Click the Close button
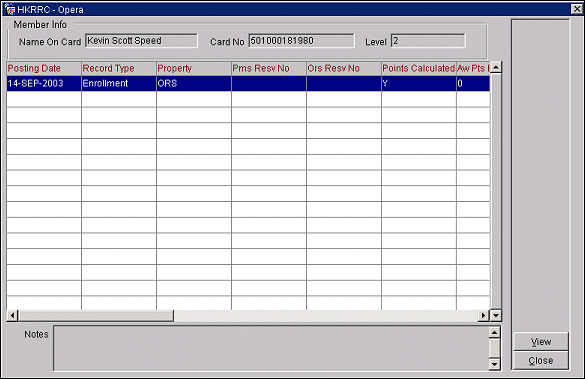Viewport: 585px width, 379px height. click(x=541, y=360)
